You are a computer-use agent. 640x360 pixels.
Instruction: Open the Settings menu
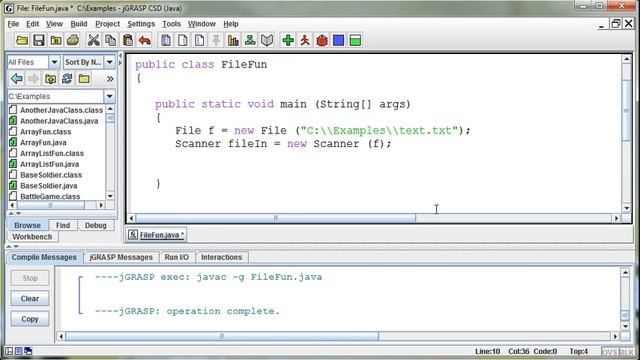click(141, 24)
